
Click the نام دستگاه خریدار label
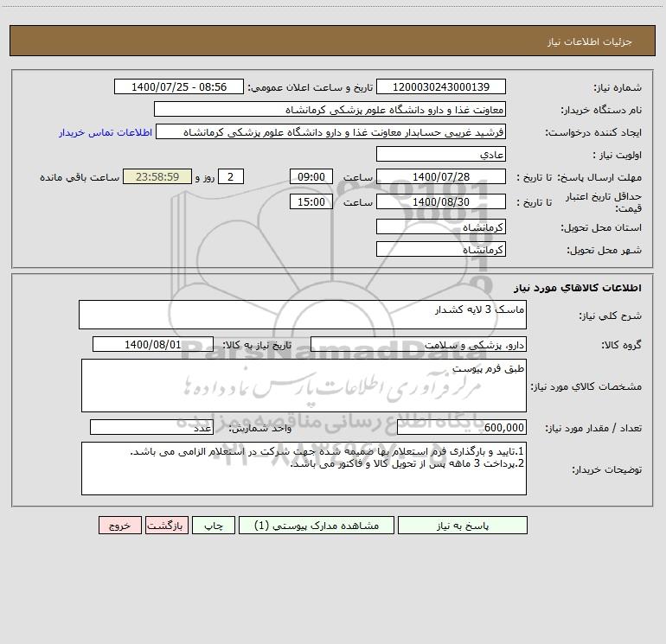pos(601,110)
